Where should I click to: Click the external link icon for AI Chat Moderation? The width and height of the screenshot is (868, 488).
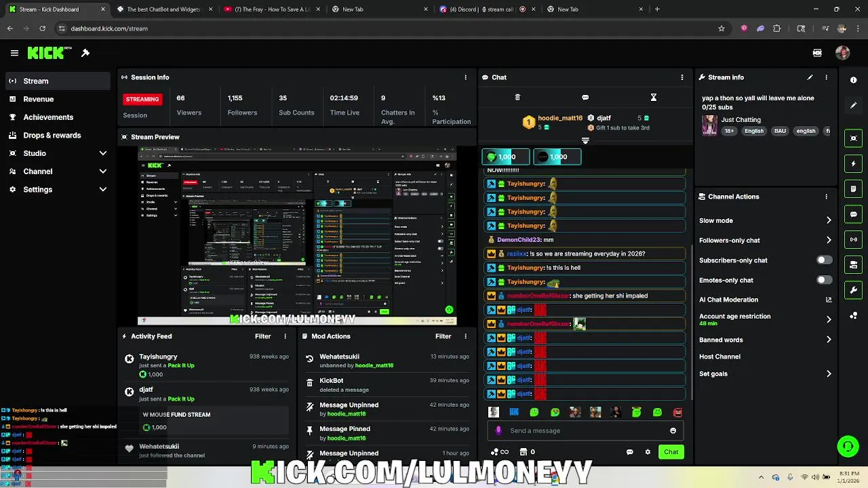click(829, 300)
